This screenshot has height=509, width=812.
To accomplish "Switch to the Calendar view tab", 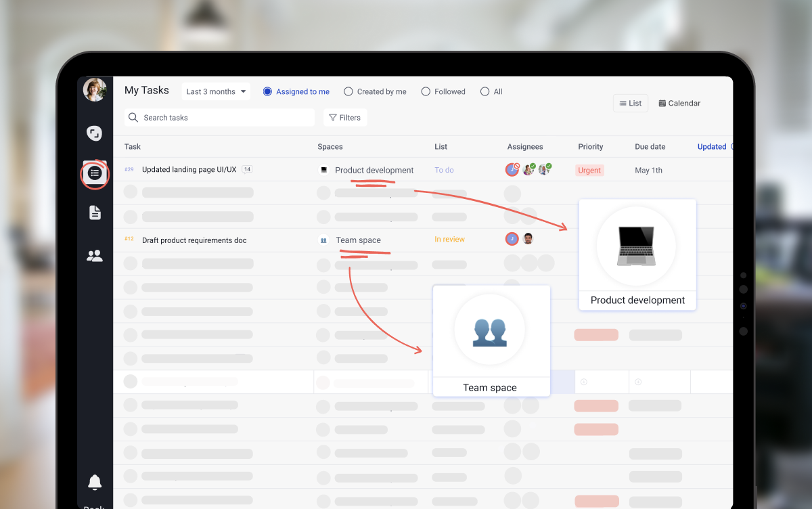I will pos(679,103).
